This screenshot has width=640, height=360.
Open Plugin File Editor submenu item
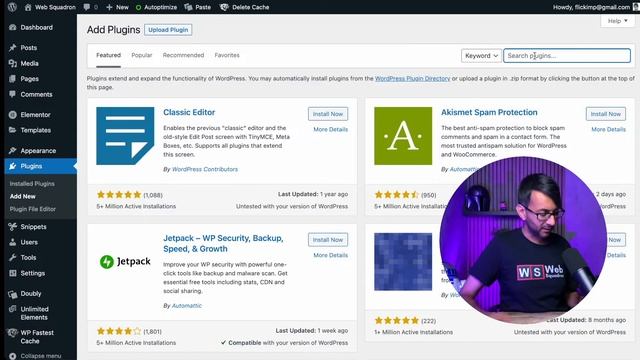(33, 209)
